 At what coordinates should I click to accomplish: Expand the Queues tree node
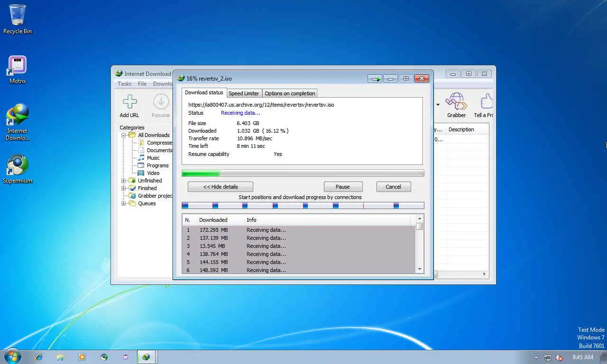pos(124,203)
